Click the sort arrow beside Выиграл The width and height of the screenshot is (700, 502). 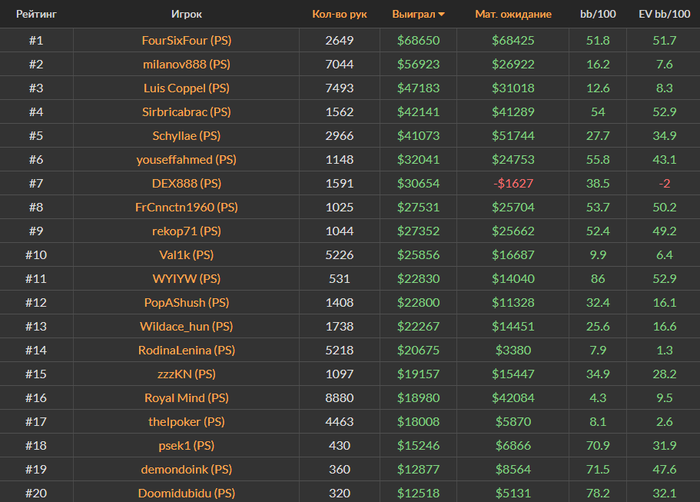pos(442,14)
